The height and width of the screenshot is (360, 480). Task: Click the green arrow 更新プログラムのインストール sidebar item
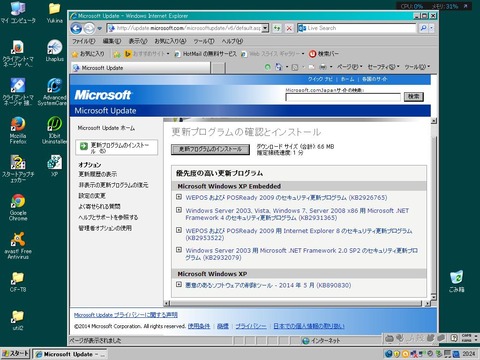coord(117,148)
